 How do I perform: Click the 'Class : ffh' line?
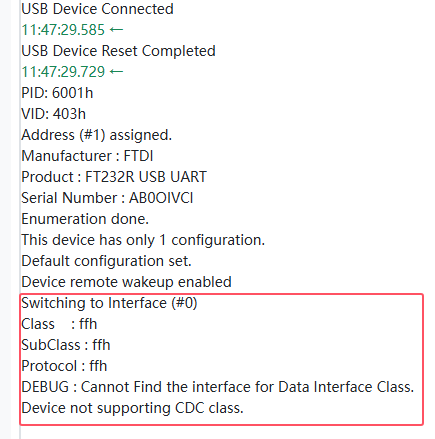(59, 324)
